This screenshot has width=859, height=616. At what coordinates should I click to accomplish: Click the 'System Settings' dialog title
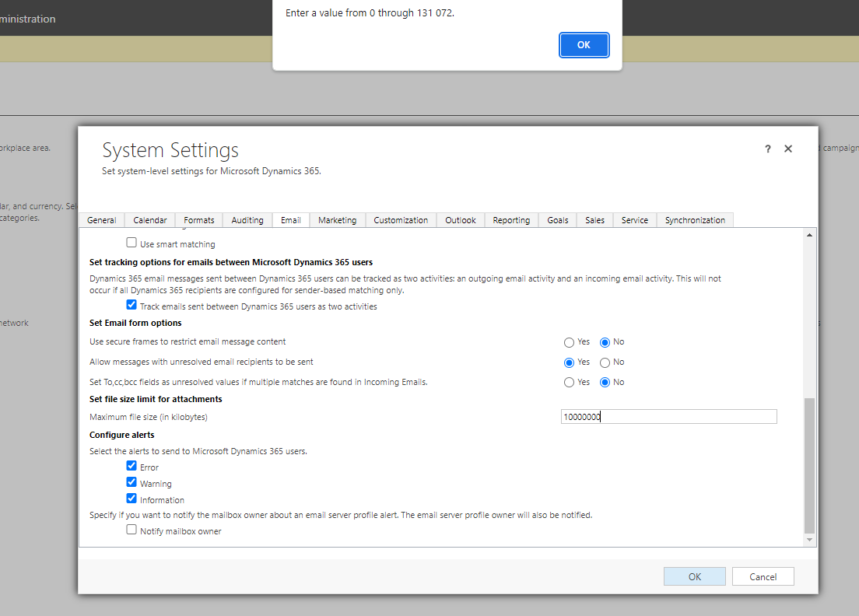coord(170,150)
